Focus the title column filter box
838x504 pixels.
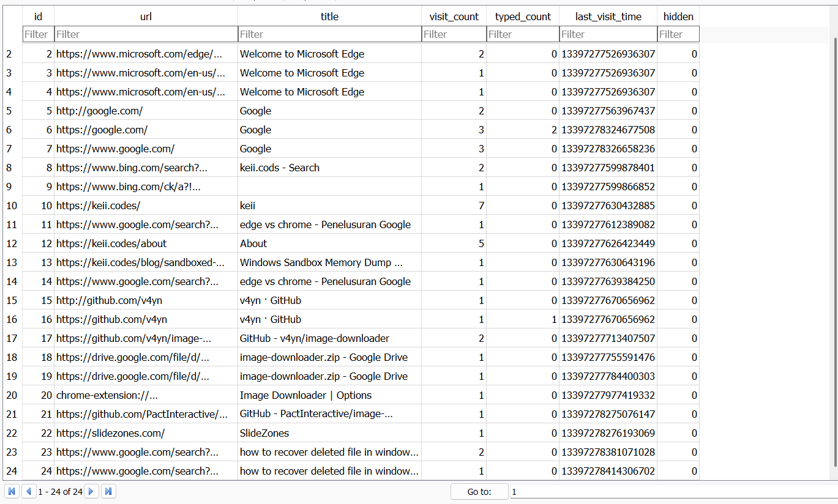tap(329, 34)
